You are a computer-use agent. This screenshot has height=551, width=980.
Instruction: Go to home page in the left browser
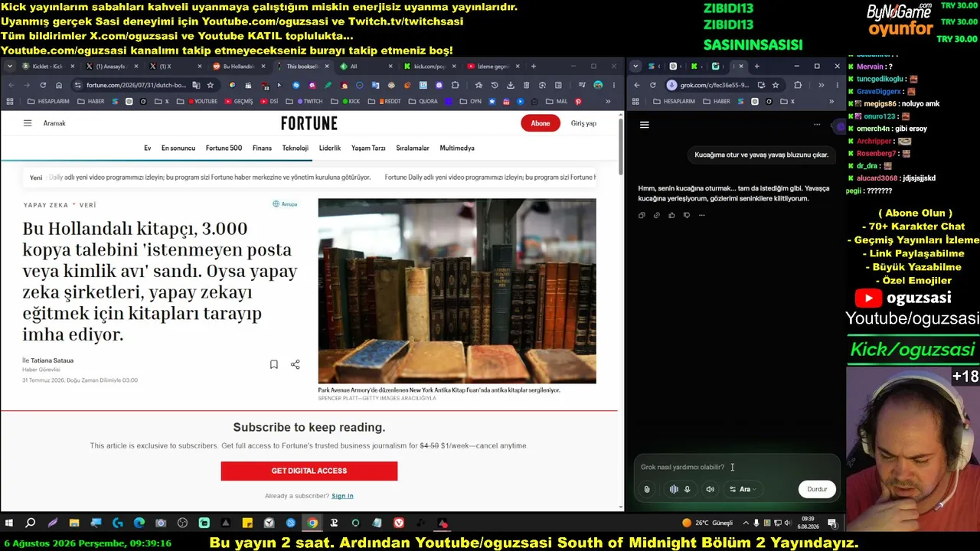[59, 85]
